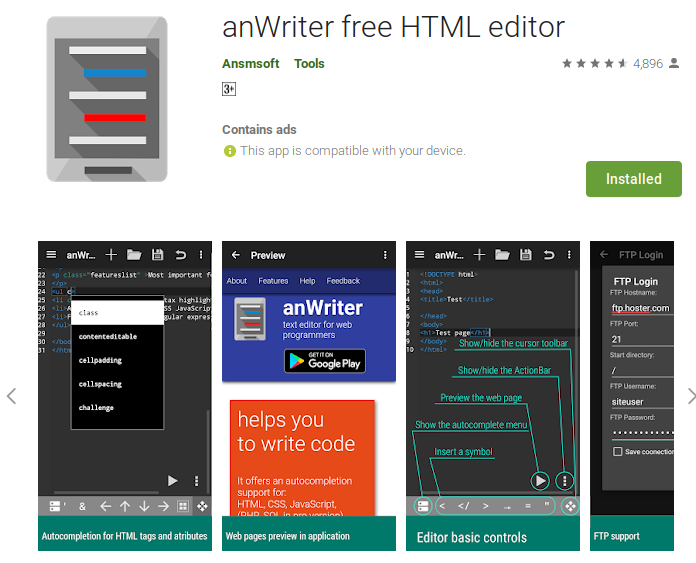Select About tab in Preview screenshot

tap(237, 281)
